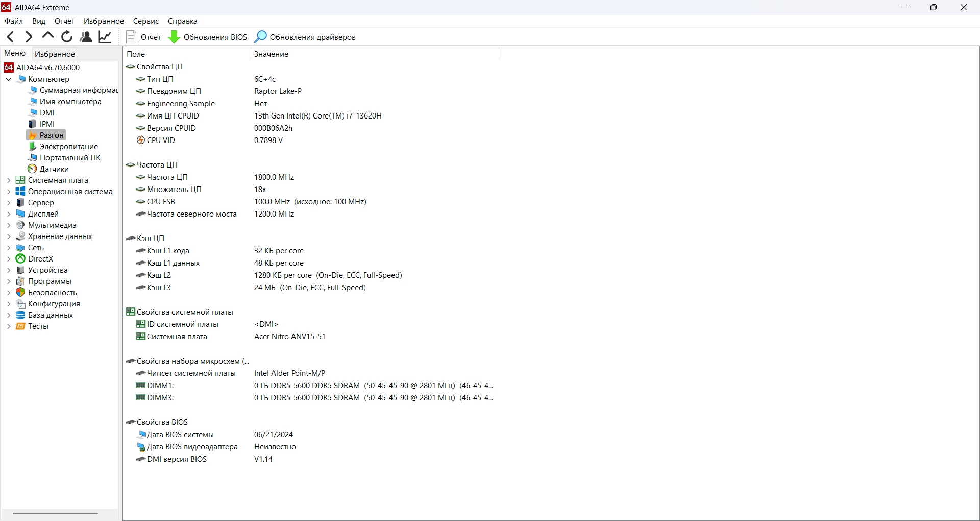Click the База данных database icon

(20, 315)
